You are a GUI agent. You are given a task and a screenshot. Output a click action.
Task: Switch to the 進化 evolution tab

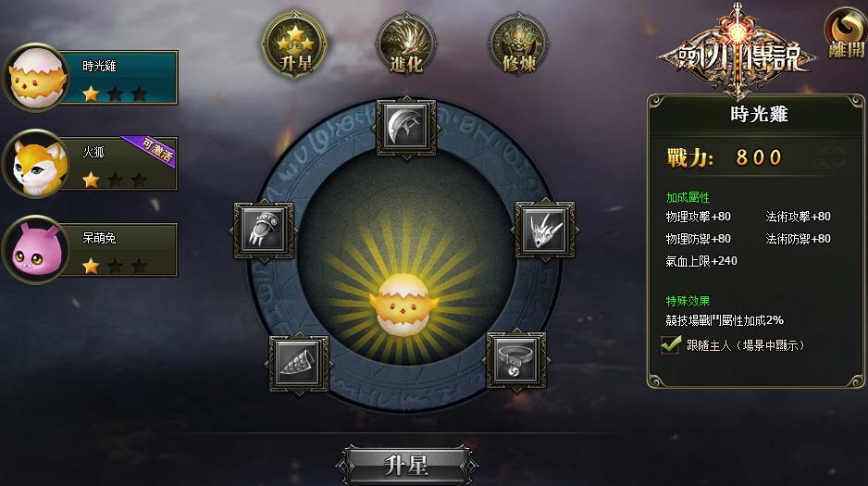click(406, 44)
